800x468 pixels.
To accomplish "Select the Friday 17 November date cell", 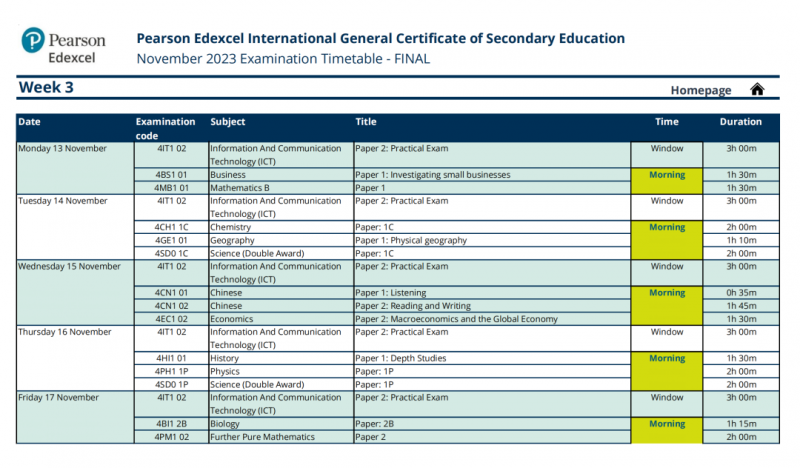I will click(75, 417).
